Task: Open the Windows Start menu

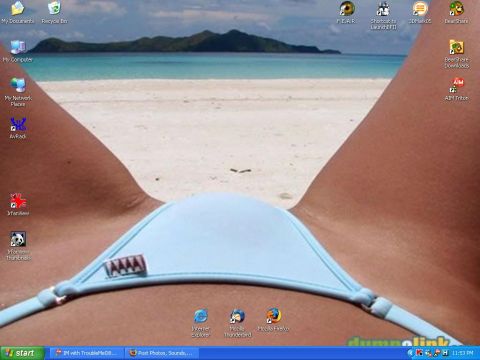Action: pos(22,353)
